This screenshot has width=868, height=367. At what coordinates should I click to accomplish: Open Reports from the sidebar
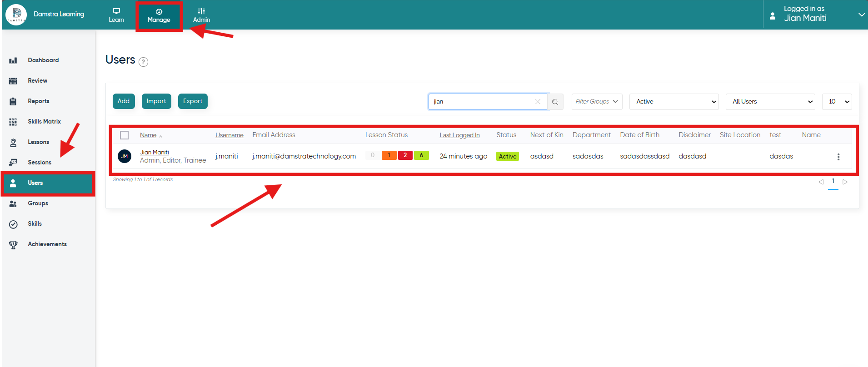[39, 101]
